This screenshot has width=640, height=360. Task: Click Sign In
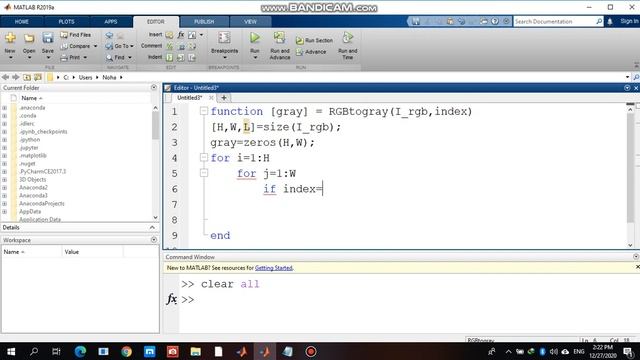click(x=629, y=21)
